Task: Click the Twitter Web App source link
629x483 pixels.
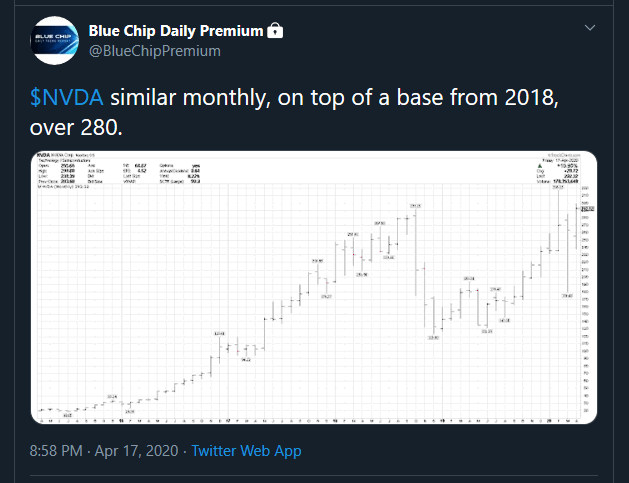Action: tap(246, 451)
